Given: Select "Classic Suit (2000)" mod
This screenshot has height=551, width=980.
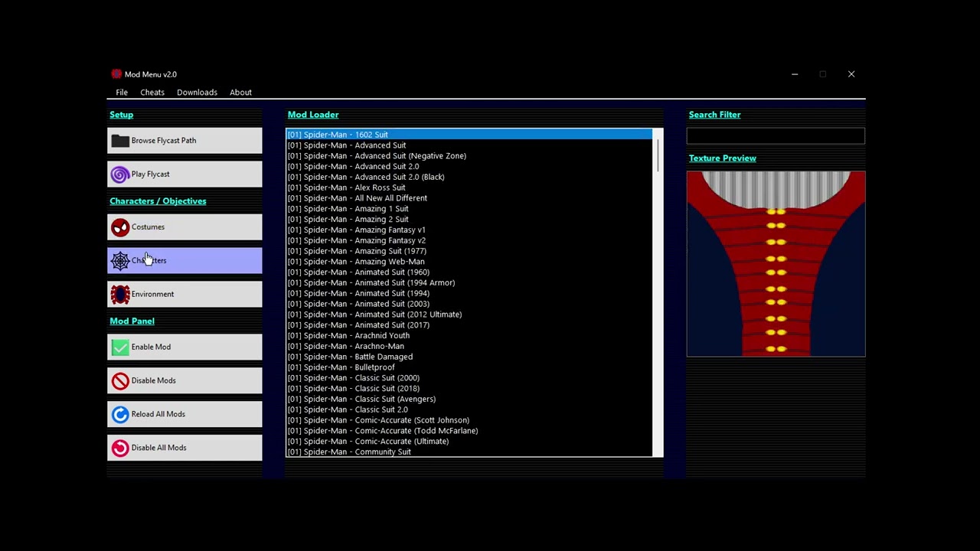Looking at the screenshot, I should pos(469,378).
